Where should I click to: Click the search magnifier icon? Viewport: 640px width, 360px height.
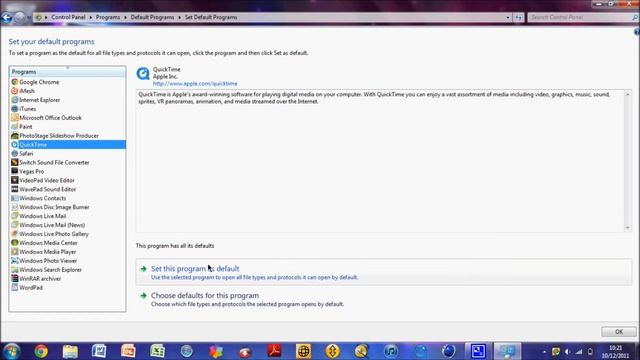(635, 18)
